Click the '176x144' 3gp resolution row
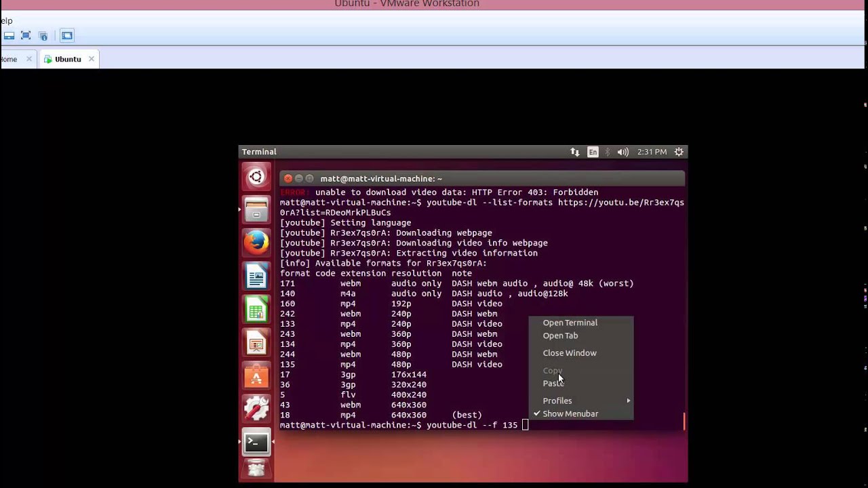 (x=353, y=375)
